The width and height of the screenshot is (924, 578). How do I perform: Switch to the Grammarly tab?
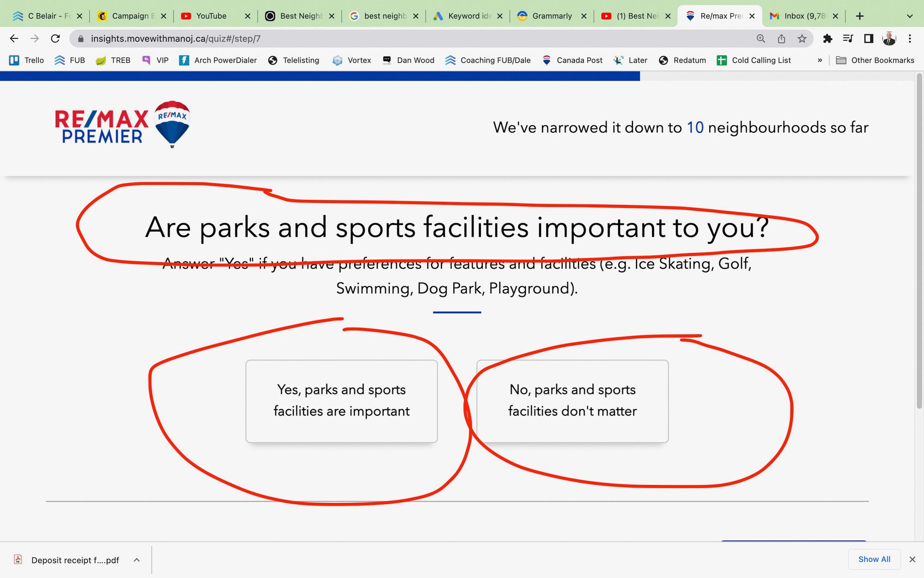coord(551,16)
